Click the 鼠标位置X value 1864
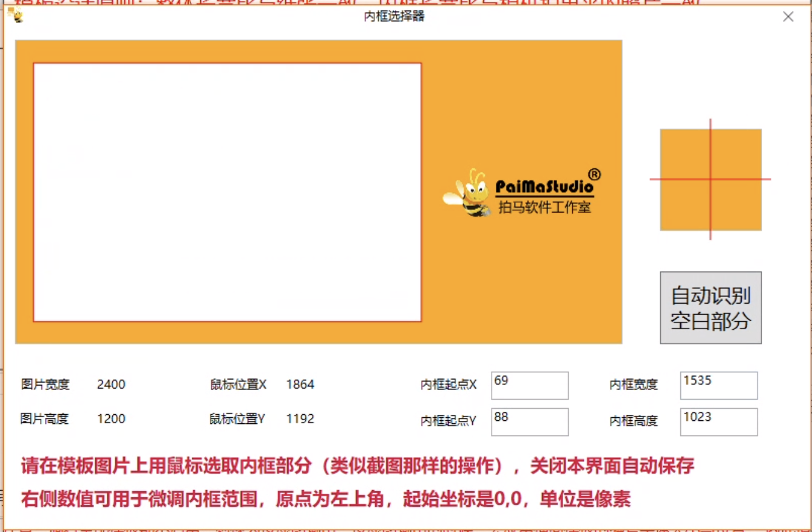Screen dimensions: 812x532 pyautogui.click(x=300, y=384)
